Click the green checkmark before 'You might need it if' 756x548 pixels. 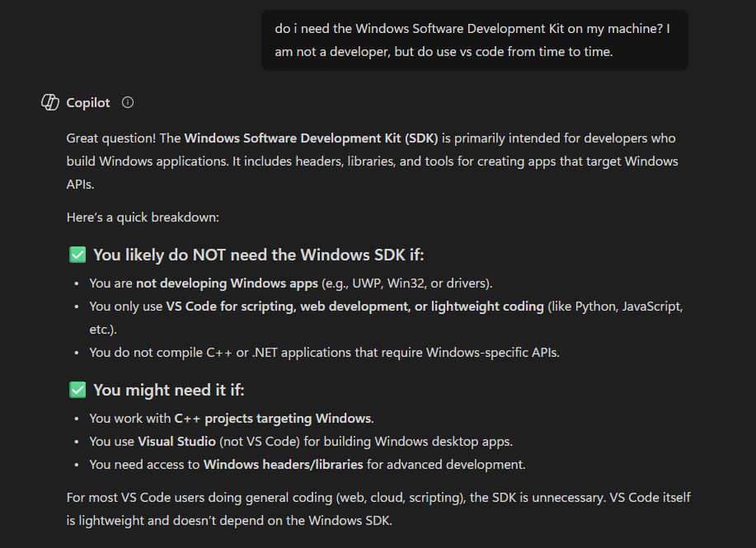click(x=77, y=390)
